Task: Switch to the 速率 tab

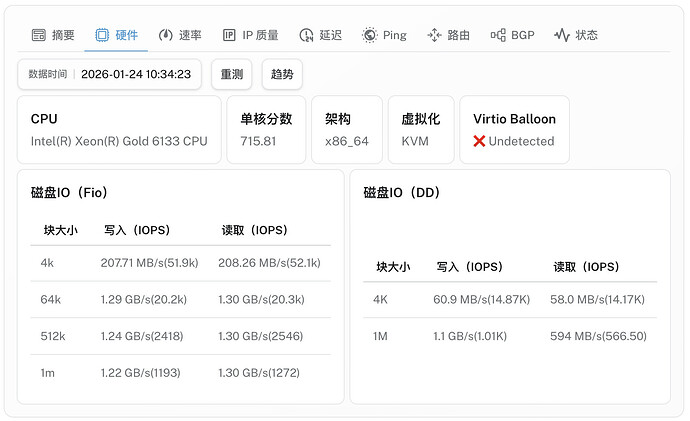Action: (x=180, y=35)
